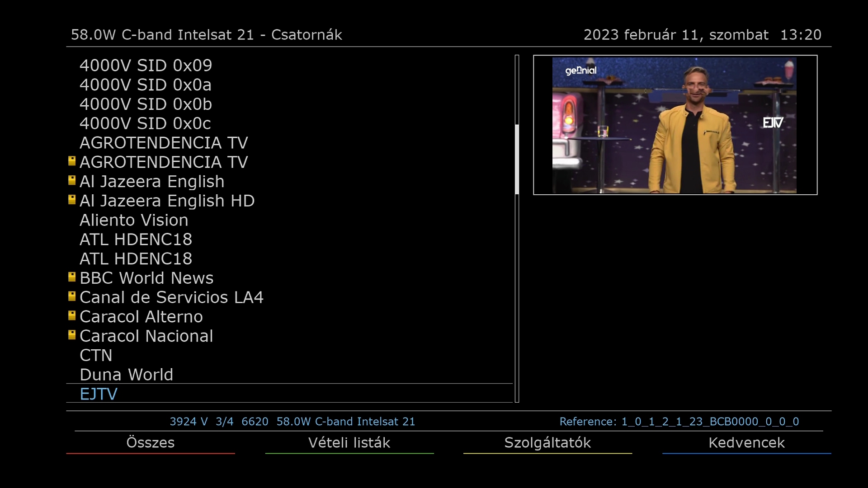
Task: Select locked AGROTENDENCIA TV channel name
Action: tap(164, 162)
